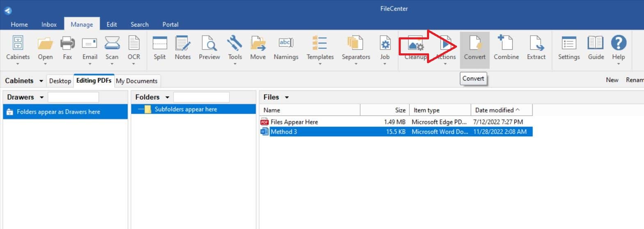Open the Job tool
Screen dimensions: 644x229
coord(385,48)
